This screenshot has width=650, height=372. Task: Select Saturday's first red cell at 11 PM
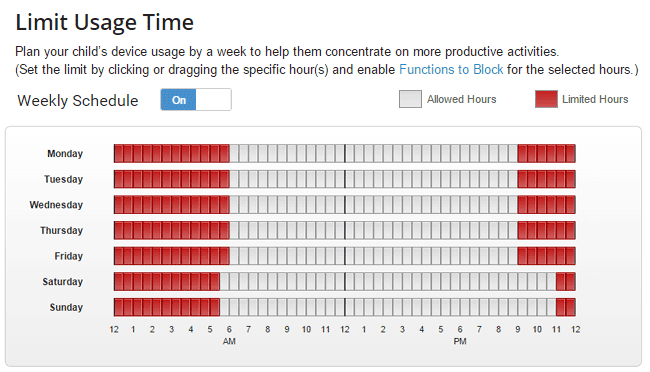pos(561,282)
